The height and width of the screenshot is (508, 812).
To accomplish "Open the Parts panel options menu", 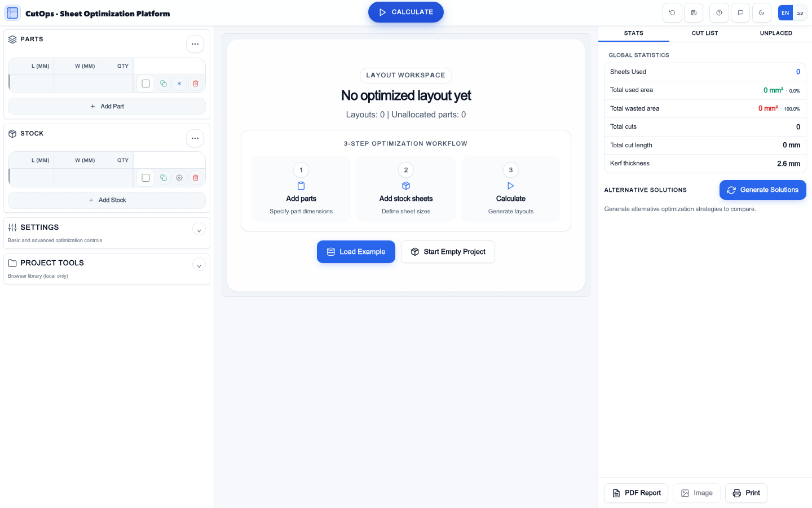I will point(195,43).
